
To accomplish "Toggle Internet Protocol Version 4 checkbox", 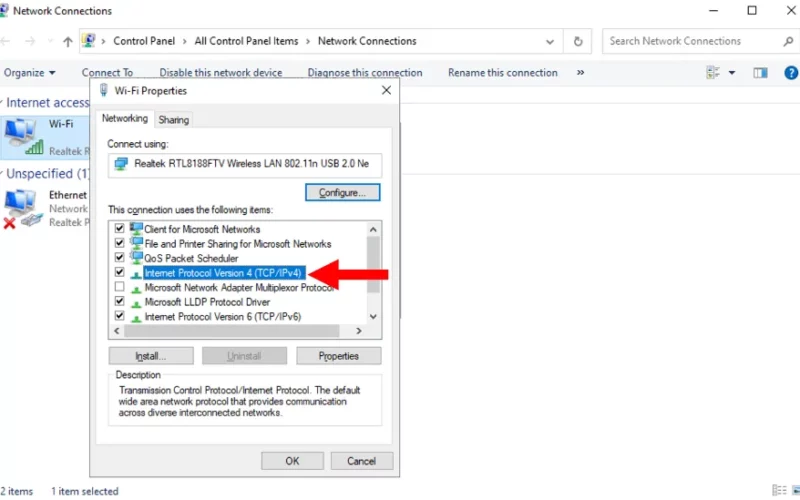I will 119,272.
